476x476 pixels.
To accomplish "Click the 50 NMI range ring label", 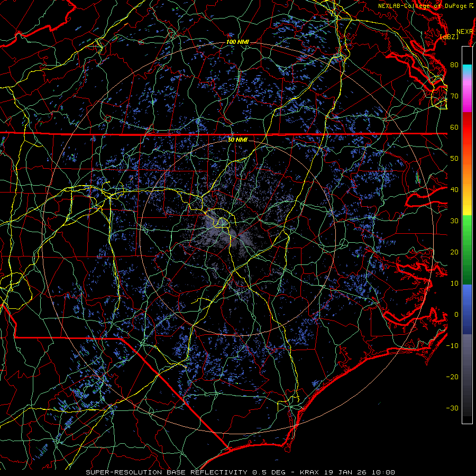I will coord(237,140).
